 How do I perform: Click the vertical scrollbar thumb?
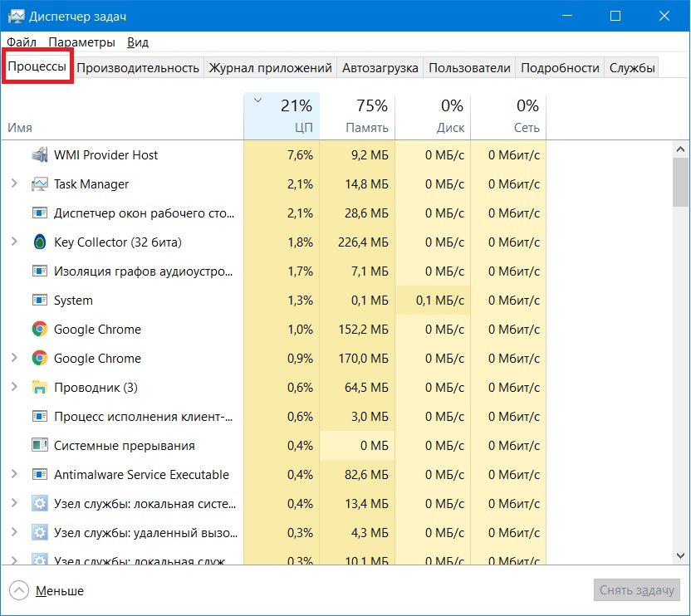click(681, 181)
